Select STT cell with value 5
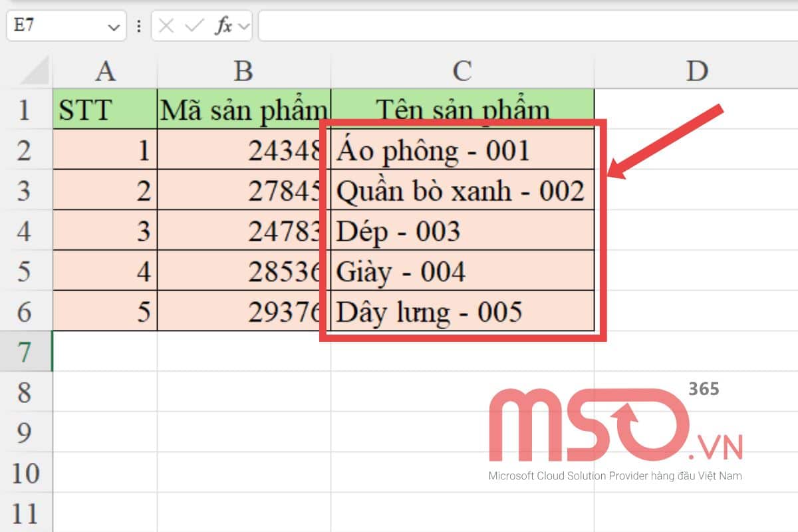798x532 pixels. [105, 311]
